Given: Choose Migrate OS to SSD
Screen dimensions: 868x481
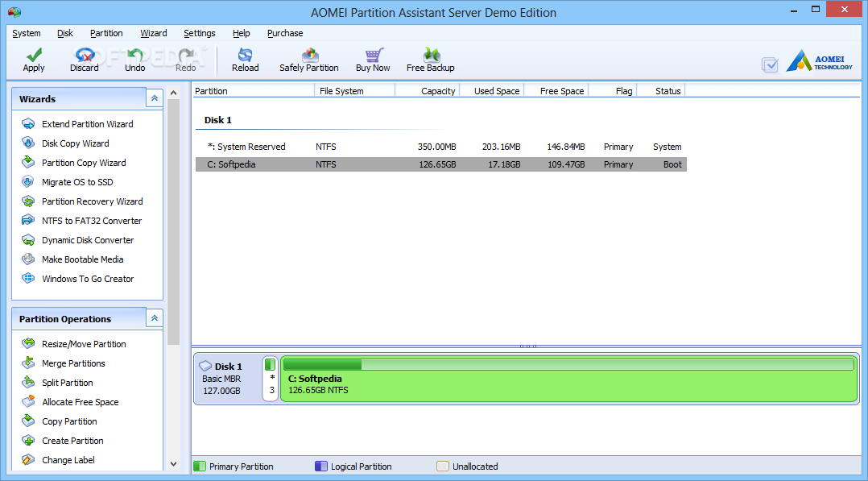Looking at the screenshot, I should tap(77, 182).
